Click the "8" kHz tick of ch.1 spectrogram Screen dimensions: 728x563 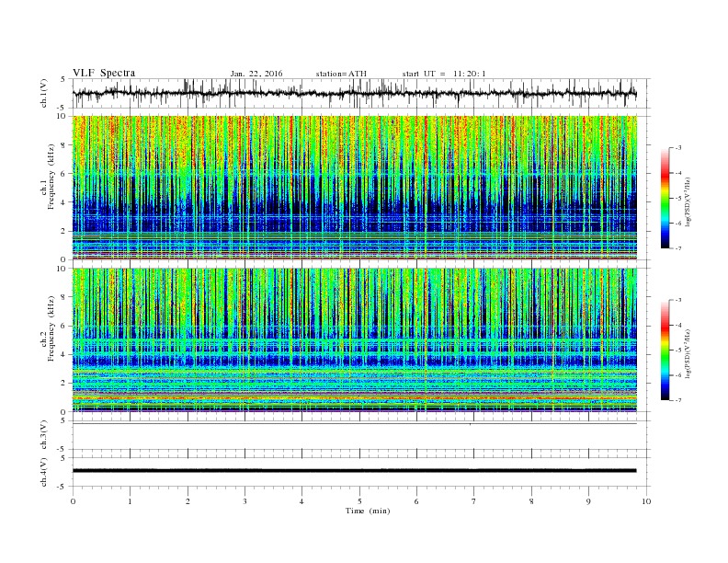pyautogui.click(x=63, y=145)
